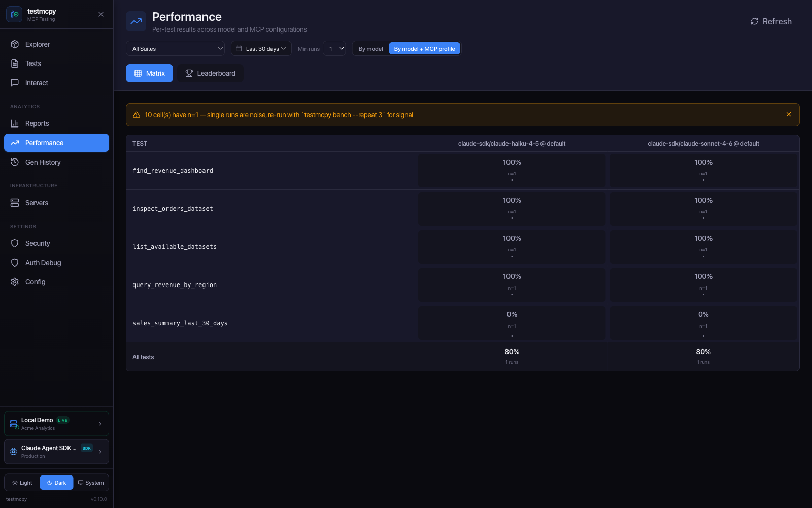The image size is (812, 508).
Task: Switch to System theme
Action: click(91, 483)
